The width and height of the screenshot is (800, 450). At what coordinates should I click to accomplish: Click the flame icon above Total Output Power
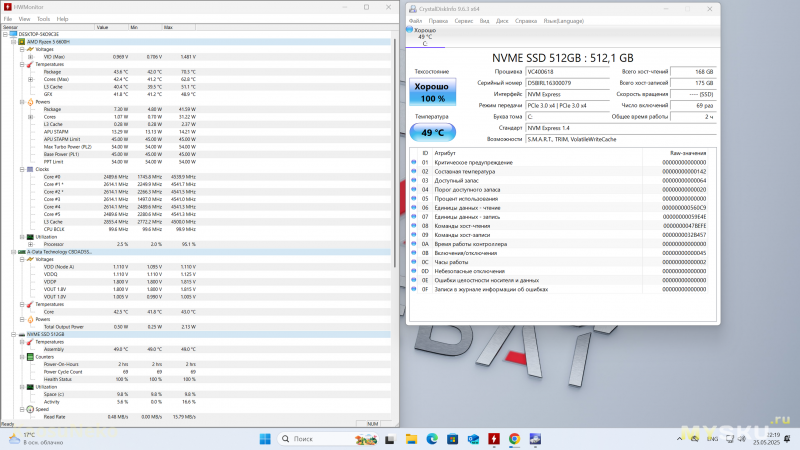tap(30, 319)
